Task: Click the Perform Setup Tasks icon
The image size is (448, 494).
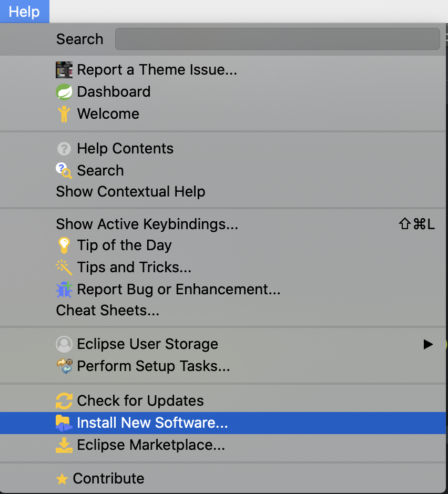Action: 64,366
